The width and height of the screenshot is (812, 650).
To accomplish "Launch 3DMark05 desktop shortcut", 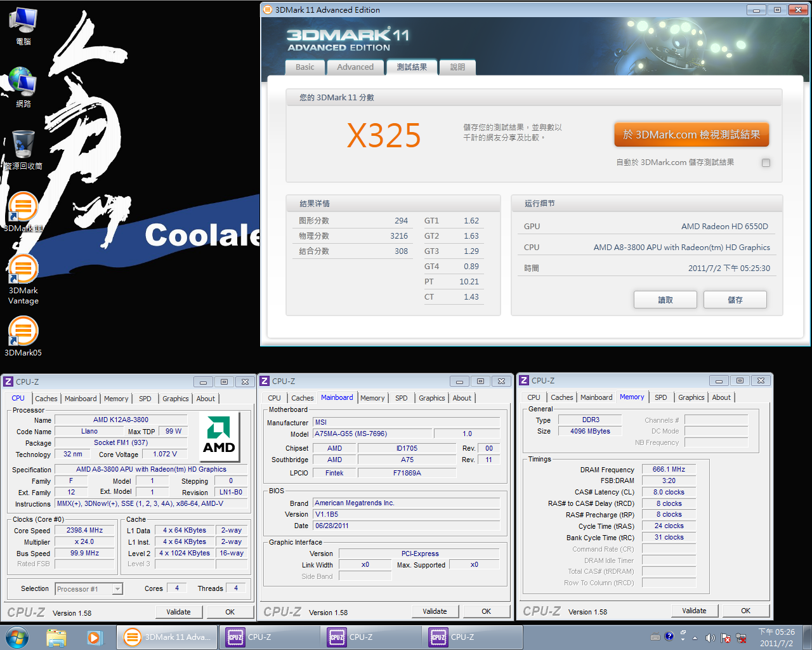I will coord(23,336).
